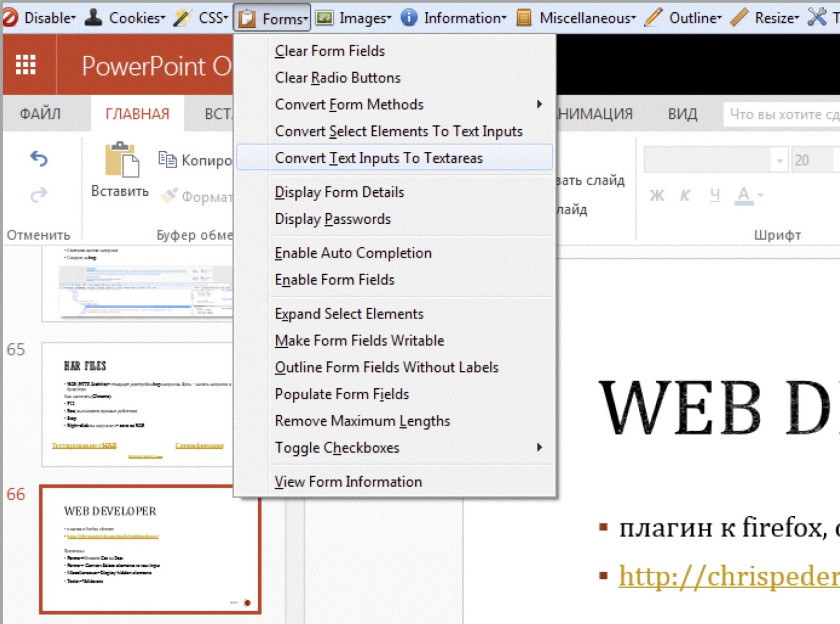Open the Cookies toolbar menu

[125, 18]
